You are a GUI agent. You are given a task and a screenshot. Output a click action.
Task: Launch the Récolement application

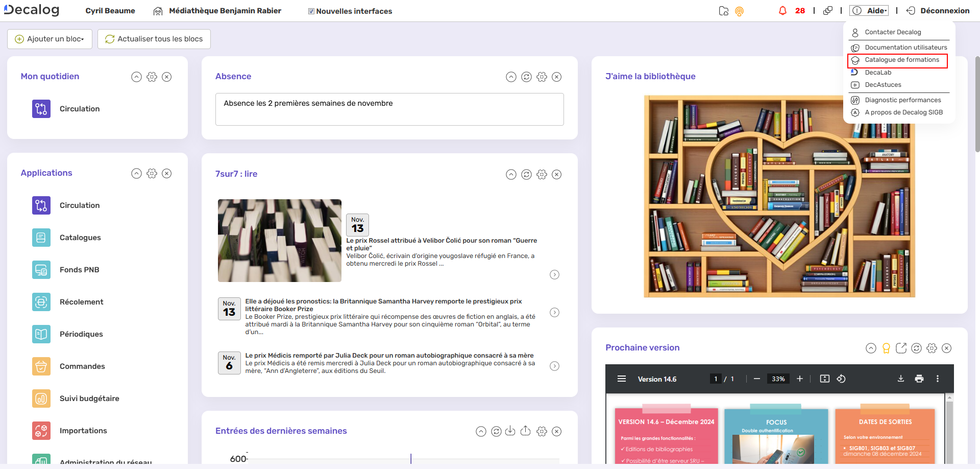[41, 301]
